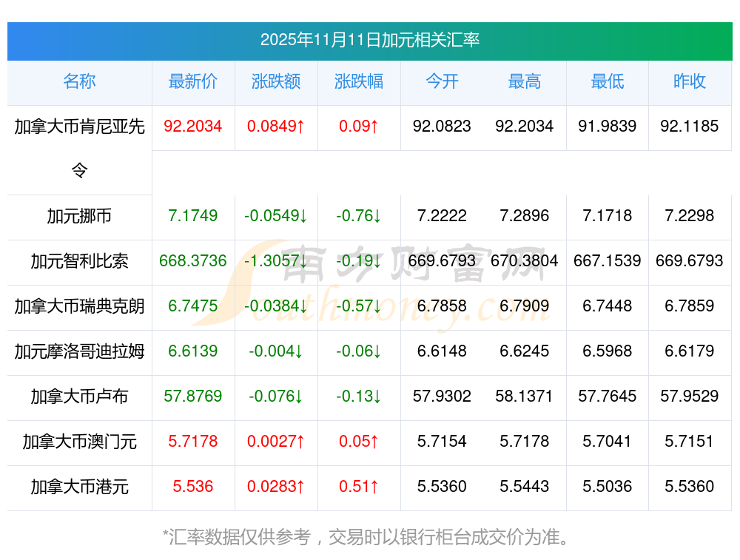This screenshot has width=740, height=560.
Task: Click the 2025年11月11日加元相关汇率 title banner
Action: pos(369,40)
